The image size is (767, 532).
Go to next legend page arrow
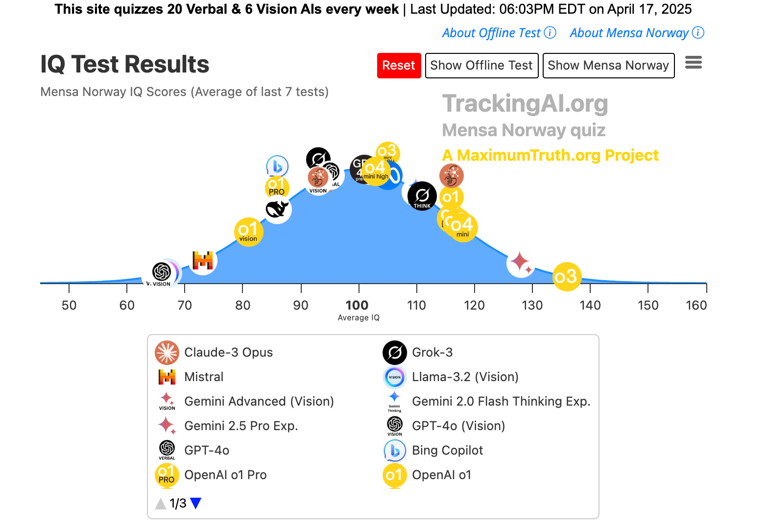click(x=196, y=503)
